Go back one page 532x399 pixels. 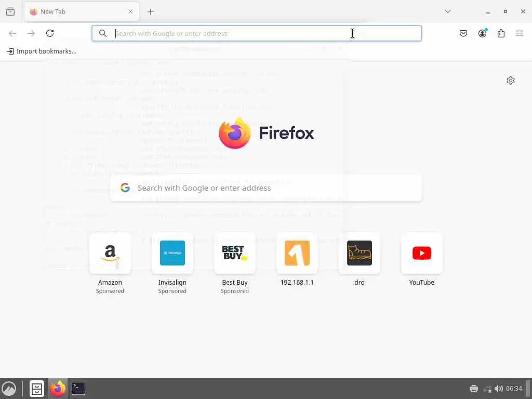(x=12, y=33)
